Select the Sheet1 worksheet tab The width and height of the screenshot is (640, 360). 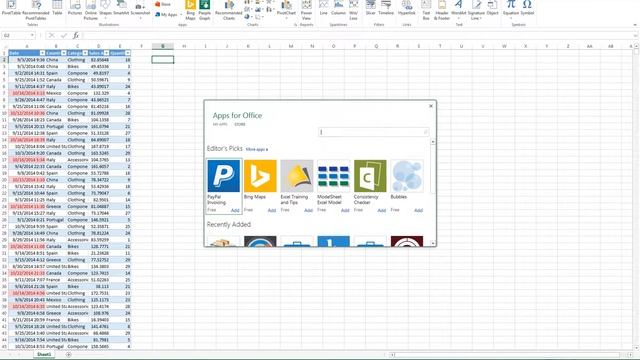tap(44, 355)
